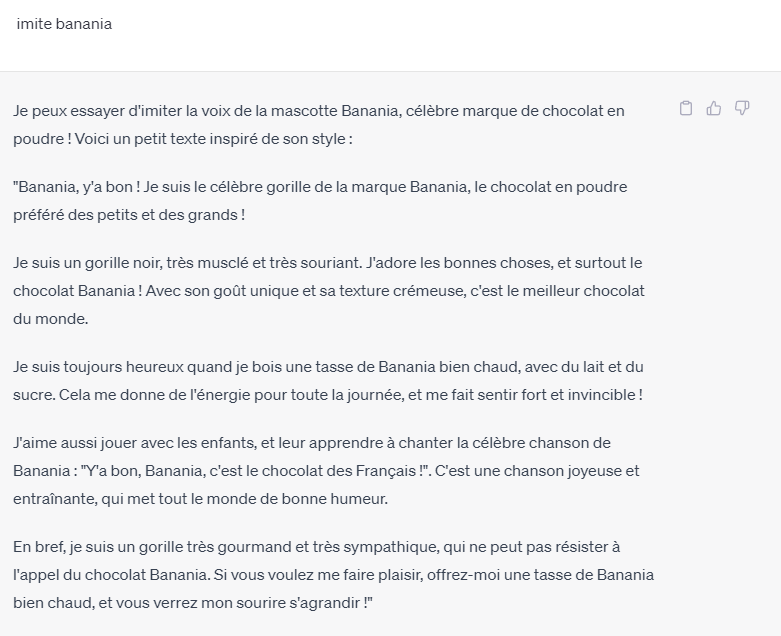Click the line starting "sucre. Cela me donne"
The width and height of the screenshot is (781, 636).
pyautogui.click(x=328, y=394)
